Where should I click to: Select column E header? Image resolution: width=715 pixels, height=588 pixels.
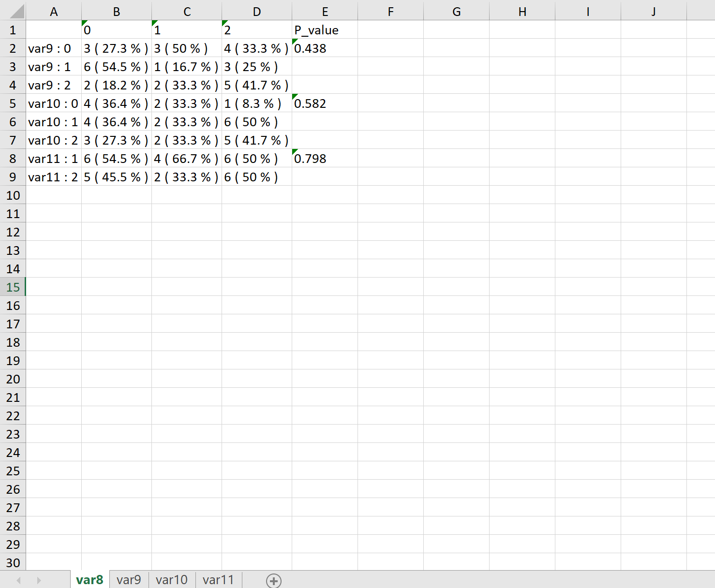click(x=325, y=11)
